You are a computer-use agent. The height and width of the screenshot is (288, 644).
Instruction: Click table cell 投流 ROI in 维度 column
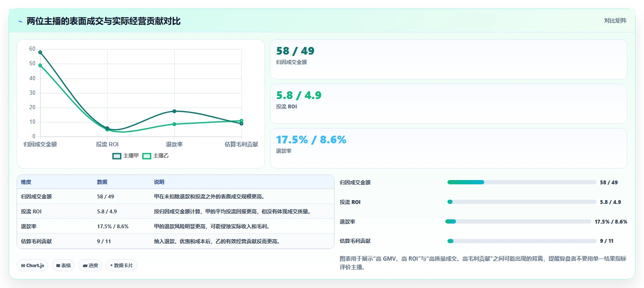(x=31, y=212)
